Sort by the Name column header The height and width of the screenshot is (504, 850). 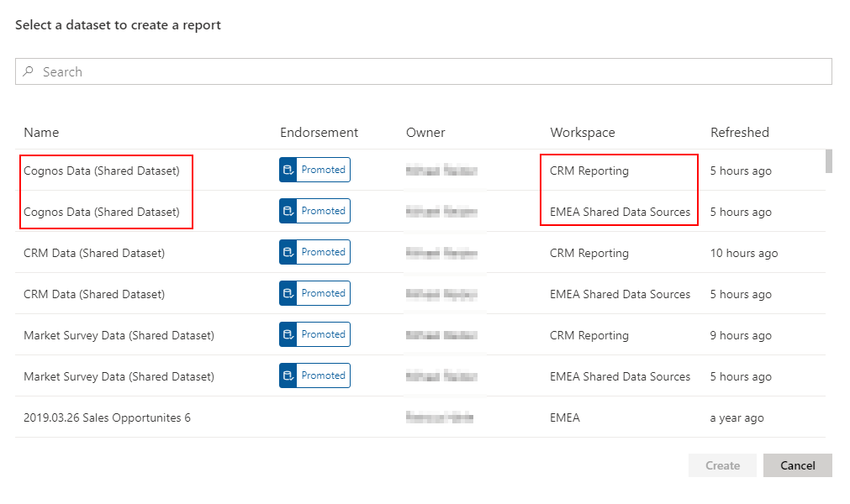coord(41,133)
